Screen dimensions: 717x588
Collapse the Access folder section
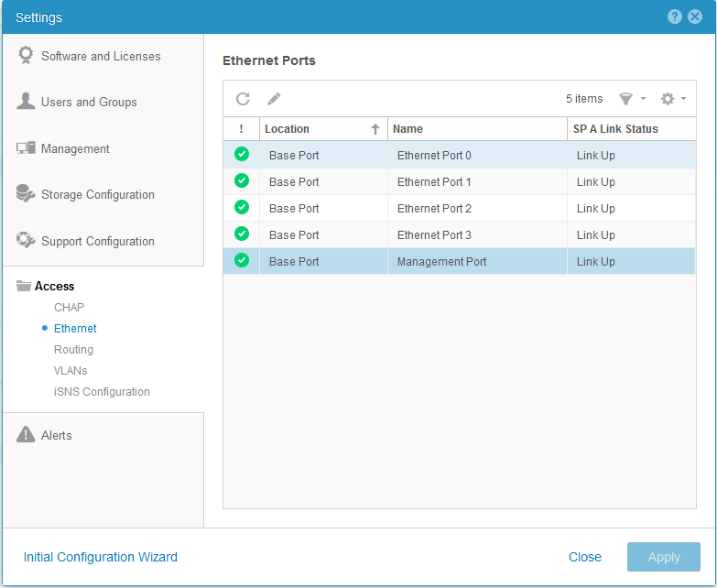pyautogui.click(x=54, y=287)
